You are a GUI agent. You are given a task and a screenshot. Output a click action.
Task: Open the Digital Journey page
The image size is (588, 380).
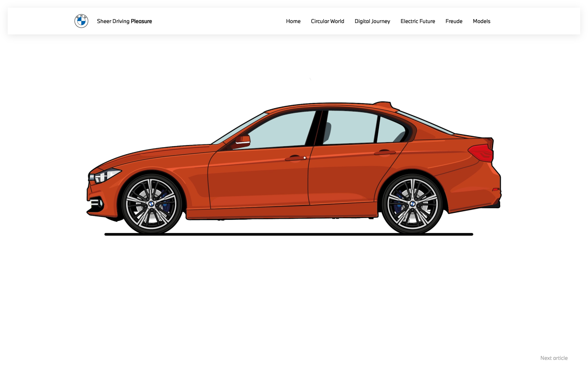coord(372,21)
